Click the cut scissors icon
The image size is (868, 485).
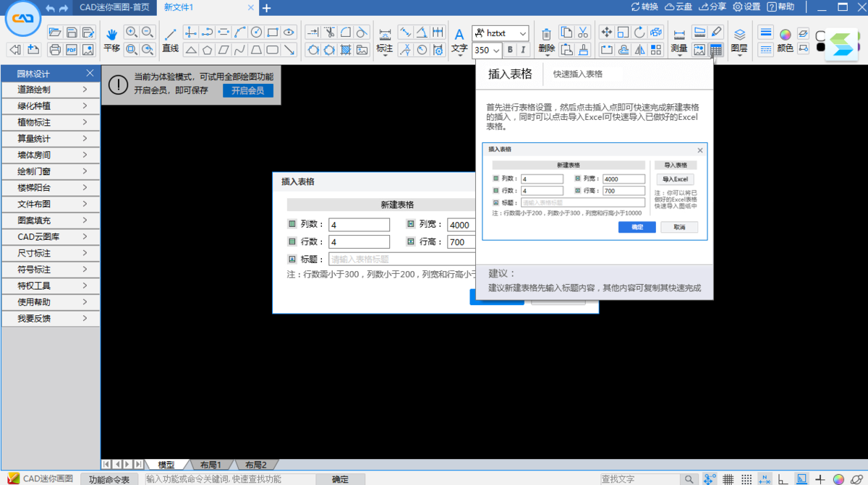584,32
